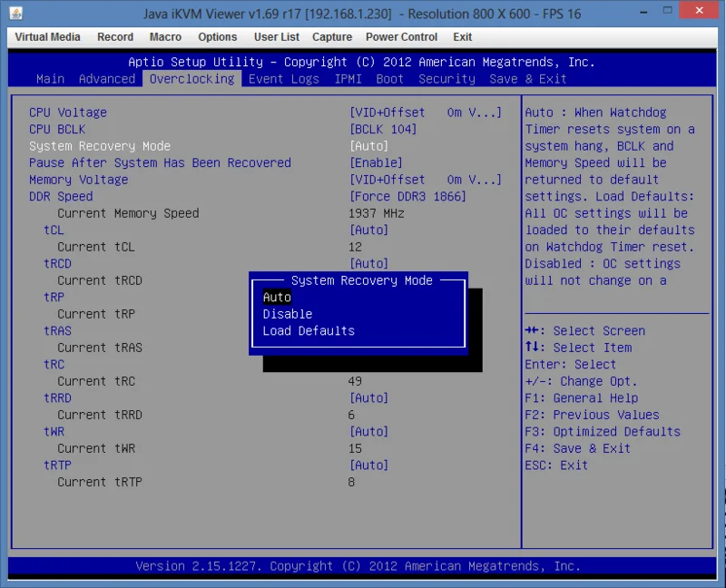This screenshot has height=588, width=726.
Task: Open the tWR Auto value
Action: (x=369, y=432)
